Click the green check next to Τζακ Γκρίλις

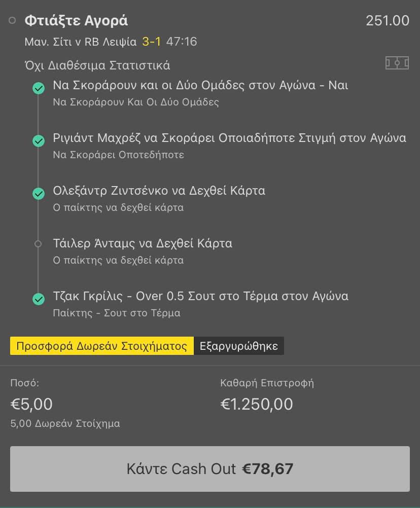pyautogui.click(x=38, y=300)
